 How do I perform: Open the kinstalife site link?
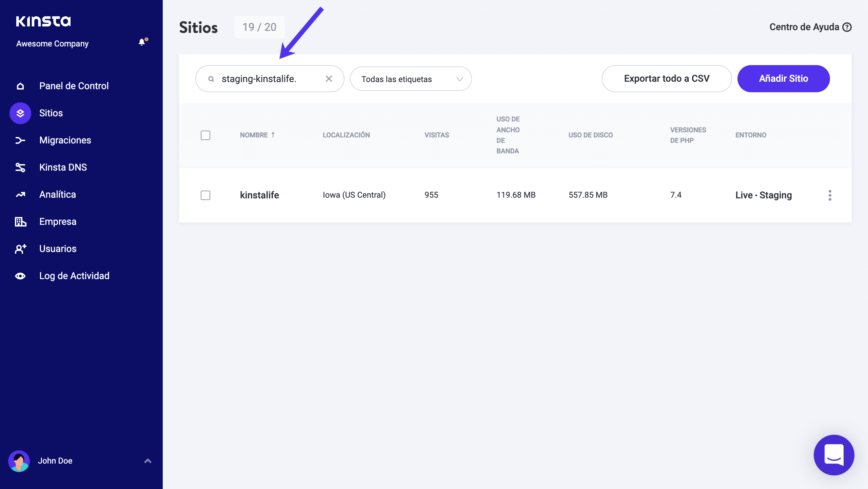pyautogui.click(x=259, y=195)
